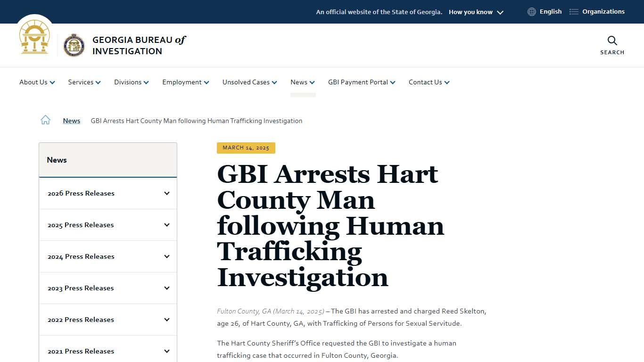
Task: Collapse the 2021 Press Releases chevron
Action: (x=166, y=351)
